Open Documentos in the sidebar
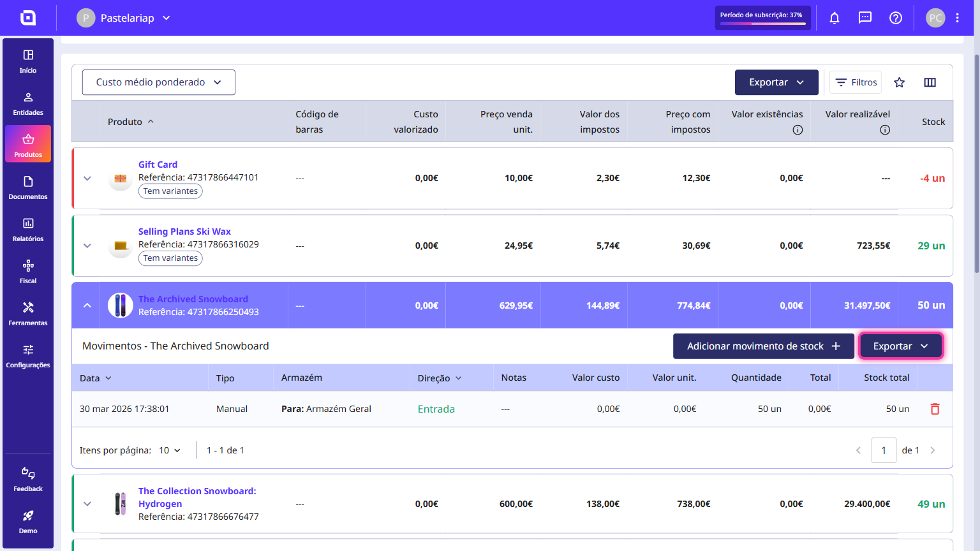980x551 pixels. [x=28, y=188]
